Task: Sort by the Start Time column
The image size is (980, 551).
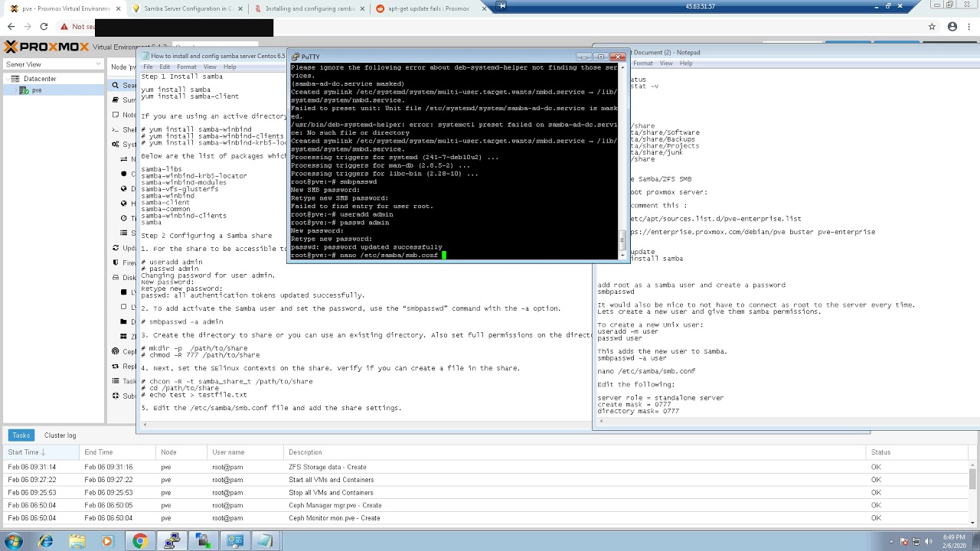Action: click(41, 452)
